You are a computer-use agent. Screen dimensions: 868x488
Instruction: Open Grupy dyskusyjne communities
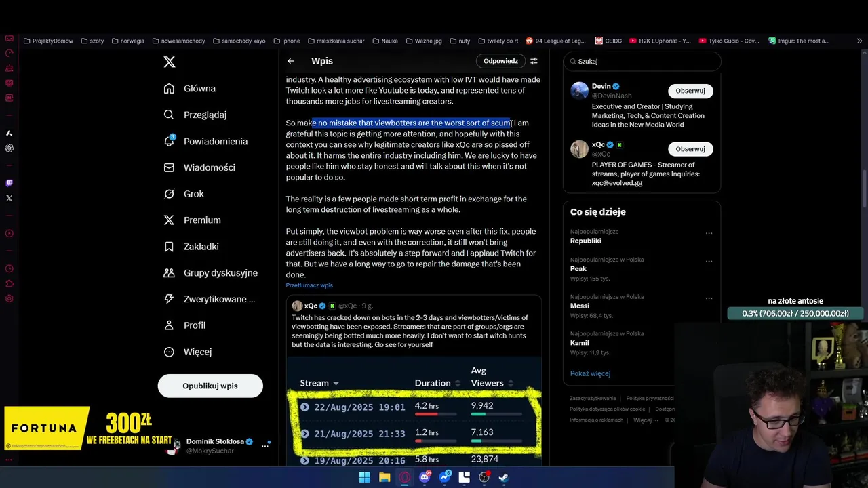[211, 272]
